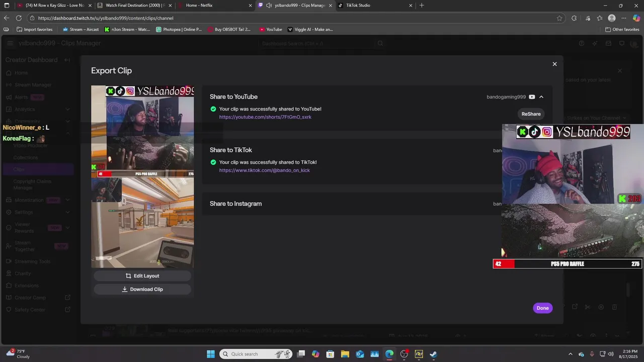Open the tab actions menu
The height and width of the screenshot is (362, 644).
coord(6,6)
